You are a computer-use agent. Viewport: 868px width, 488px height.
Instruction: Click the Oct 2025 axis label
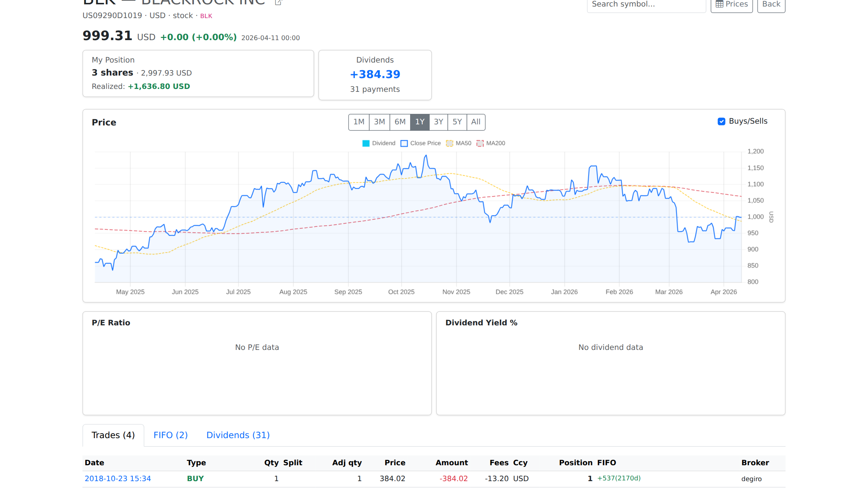[401, 292]
